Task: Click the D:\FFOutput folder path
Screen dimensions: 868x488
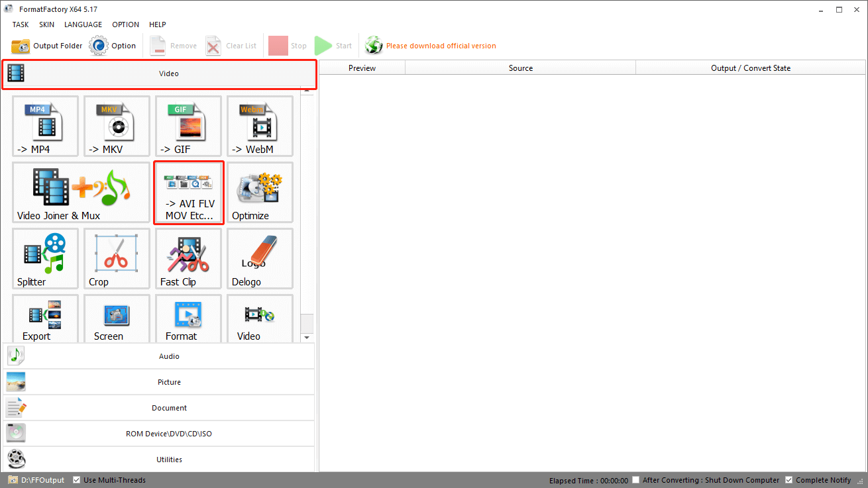Action: pyautogui.click(x=43, y=480)
